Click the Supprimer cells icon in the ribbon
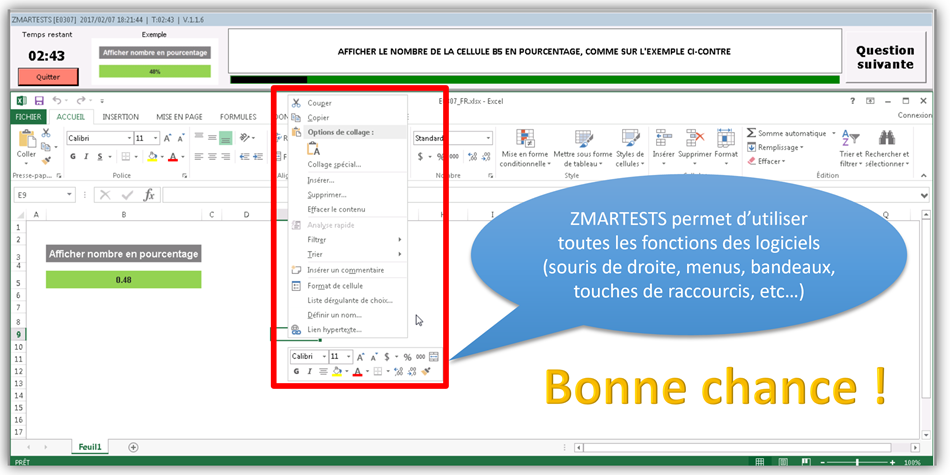The image size is (950, 475). point(694,138)
